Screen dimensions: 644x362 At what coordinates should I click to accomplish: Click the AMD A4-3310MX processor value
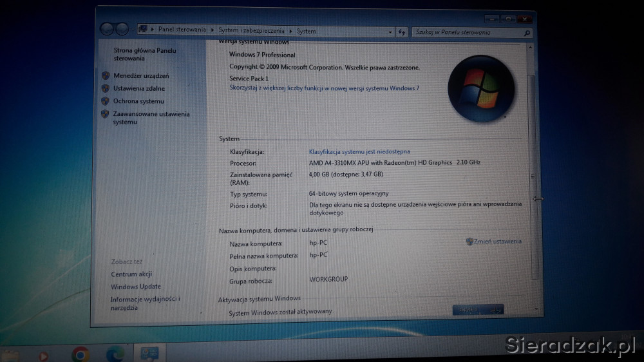pyautogui.click(x=395, y=163)
